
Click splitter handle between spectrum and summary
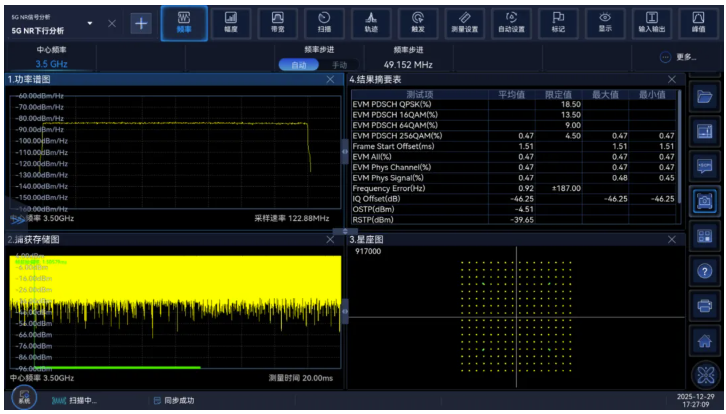pos(344,151)
